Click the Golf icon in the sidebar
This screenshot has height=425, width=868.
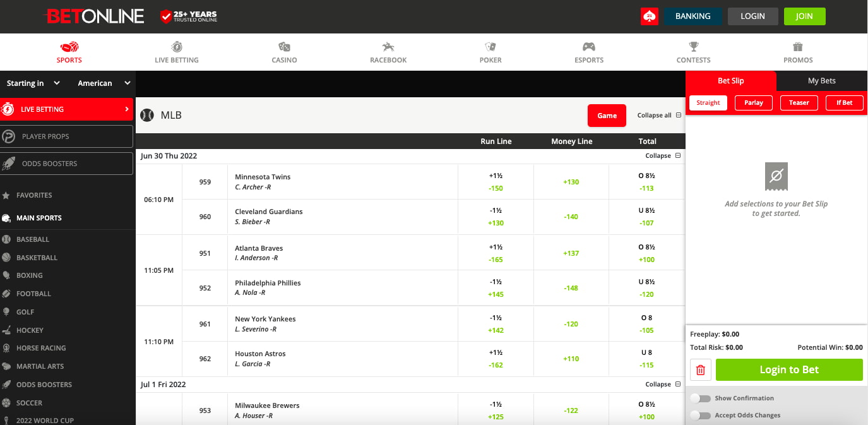click(x=6, y=312)
